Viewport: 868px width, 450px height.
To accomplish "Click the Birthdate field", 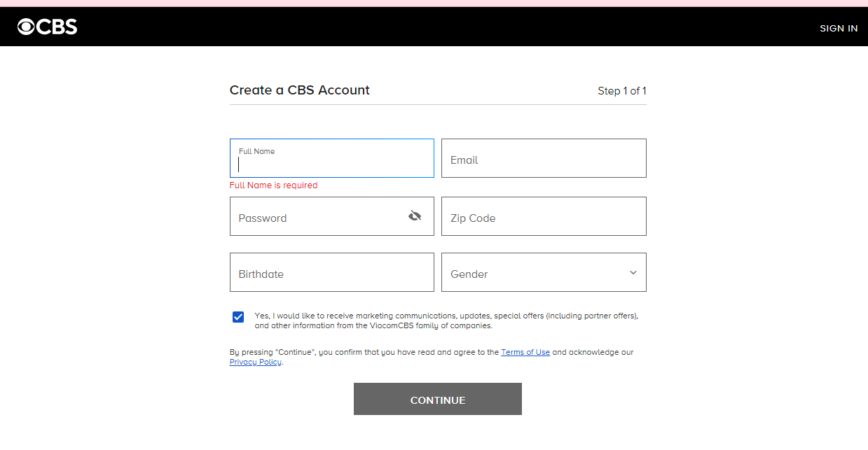I will pyautogui.click(x=331, y=272).
